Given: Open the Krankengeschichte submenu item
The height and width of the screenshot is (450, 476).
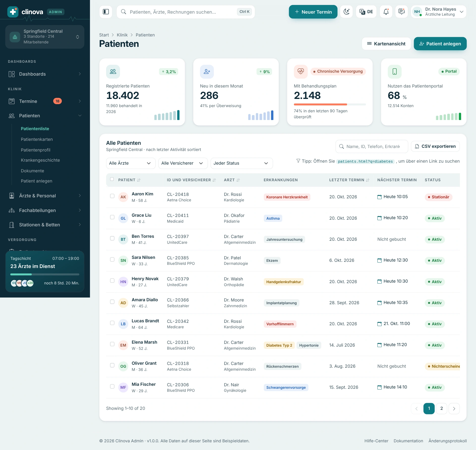Looking at the screenshot, I should pyautogui.click(x=40, y=160).
